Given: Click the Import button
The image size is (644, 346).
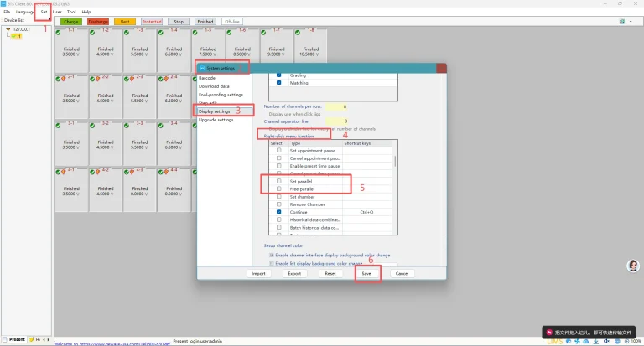Looking at the screenshot, I should [259, 273].
